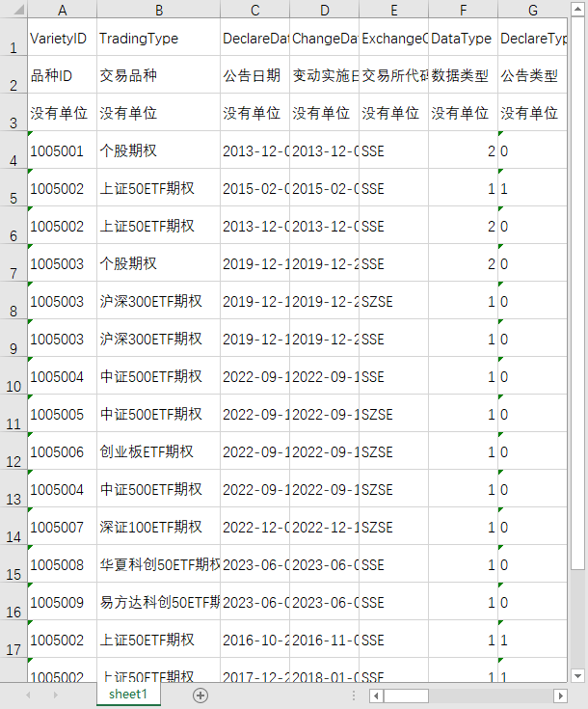Select column D header

click(x=325, y=10)
